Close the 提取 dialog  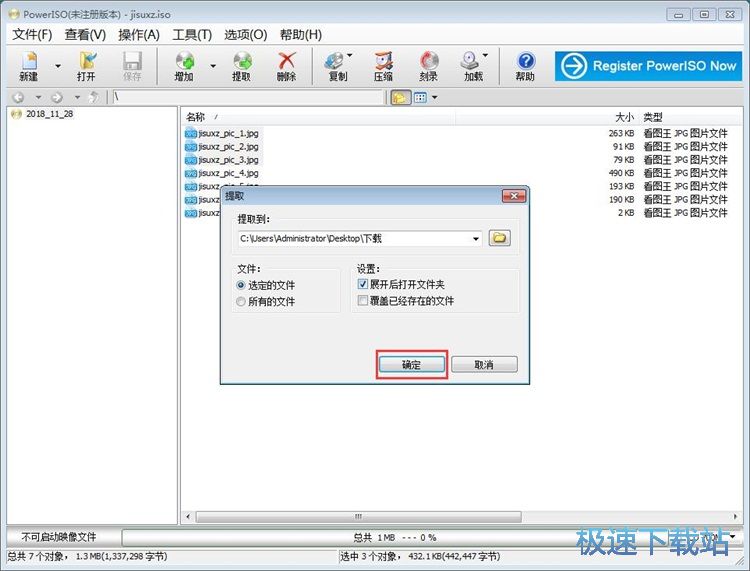[514, 196]
